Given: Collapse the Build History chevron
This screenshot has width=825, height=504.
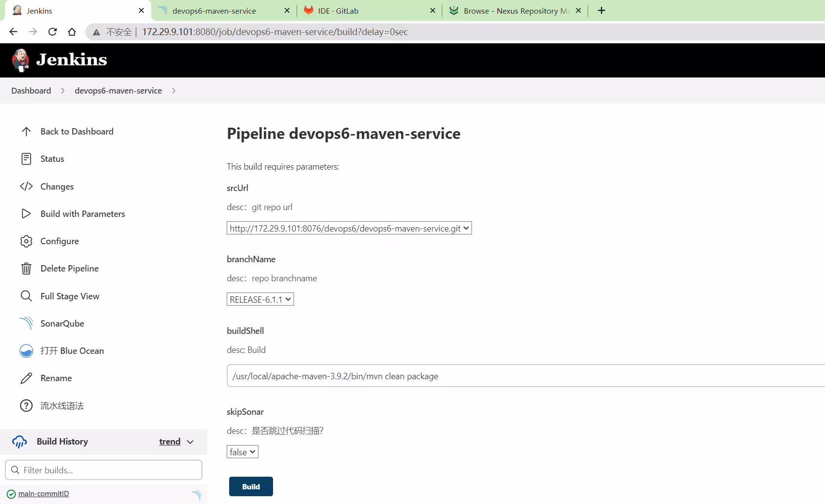Looking at the screenshot, I should (190, 442).
